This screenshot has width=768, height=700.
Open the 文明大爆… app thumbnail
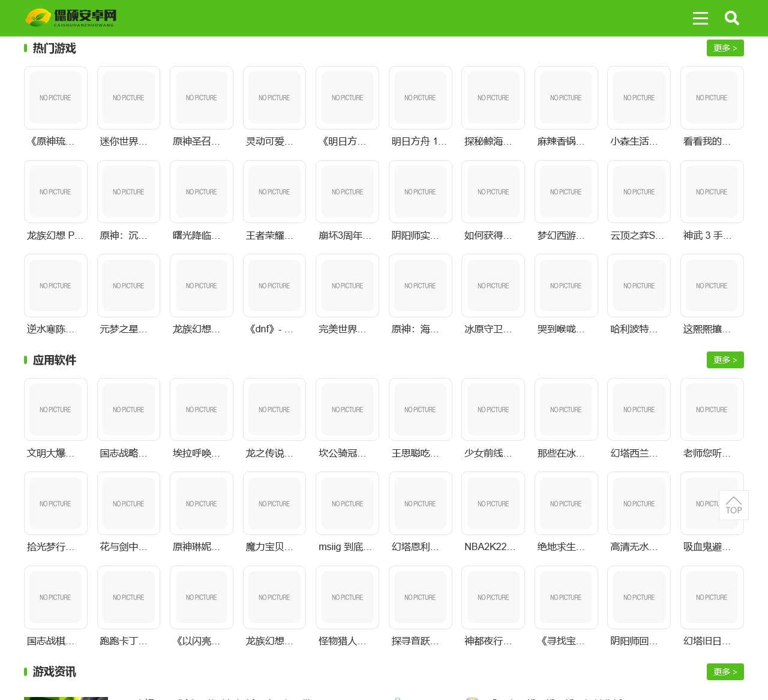(56, 410)
